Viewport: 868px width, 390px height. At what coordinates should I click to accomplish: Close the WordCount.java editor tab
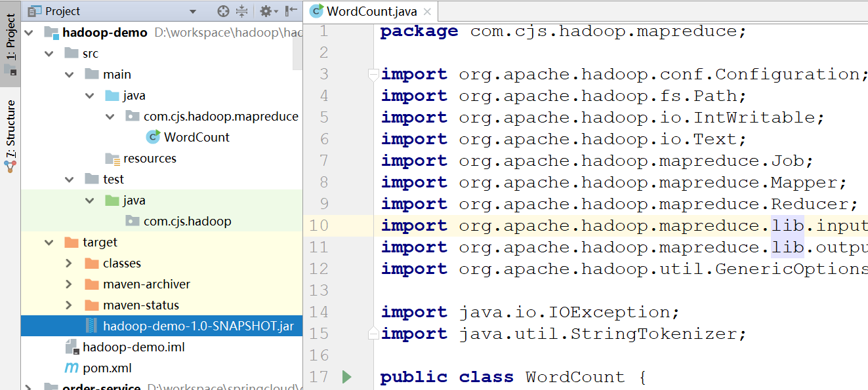coord(428,12)
